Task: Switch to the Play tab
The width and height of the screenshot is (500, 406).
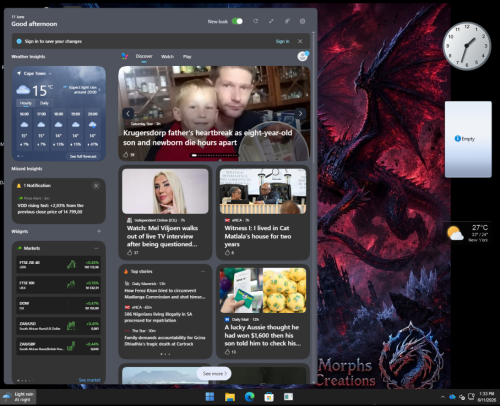Action: 187,57
